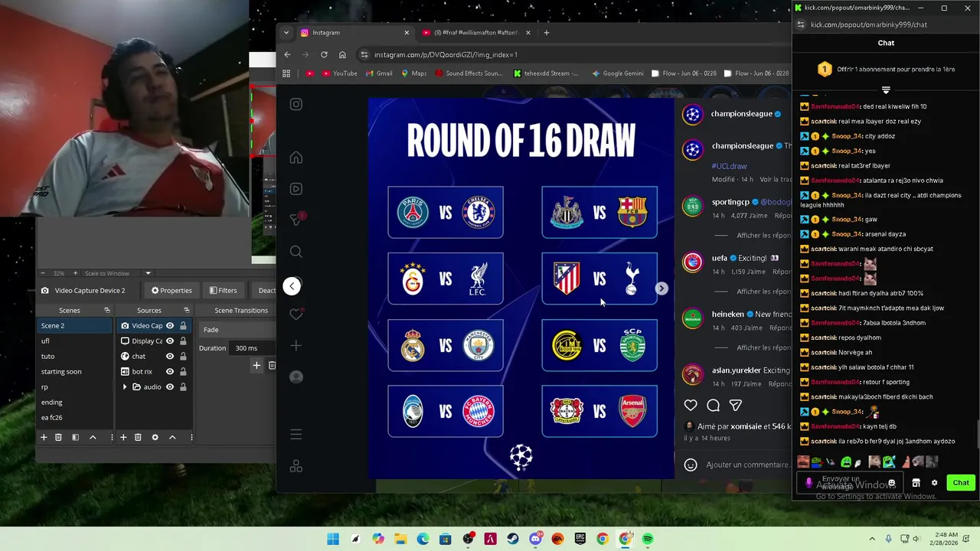The height and width of the screenshot is (551, 980).
Task: Open Sources dock popout menu
Action: tap(186, 311)
